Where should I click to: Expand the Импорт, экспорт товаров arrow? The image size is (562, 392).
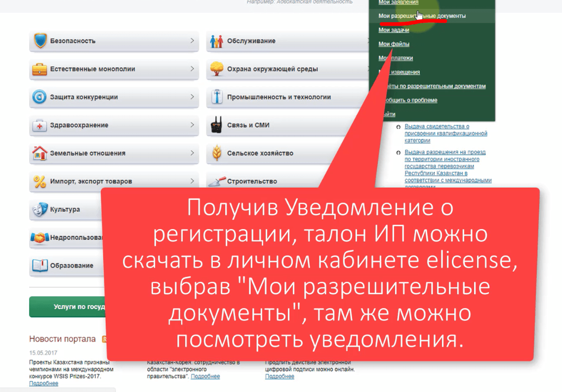tap(192, 181)
